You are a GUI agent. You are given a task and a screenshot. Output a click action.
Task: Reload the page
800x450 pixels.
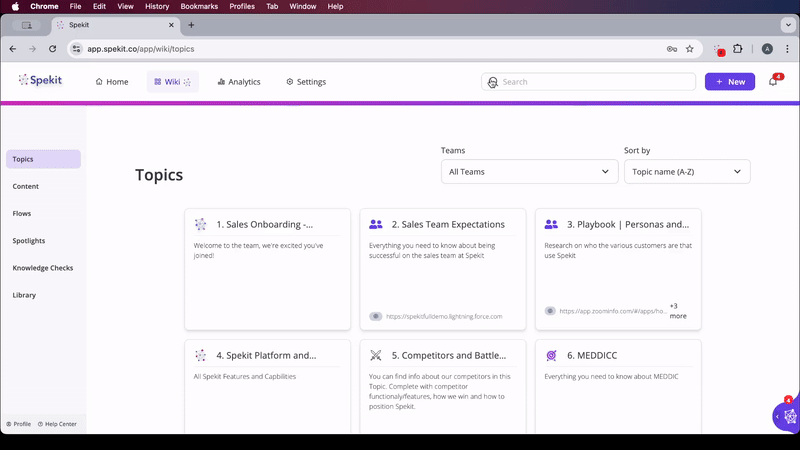[x=53, y=49]
